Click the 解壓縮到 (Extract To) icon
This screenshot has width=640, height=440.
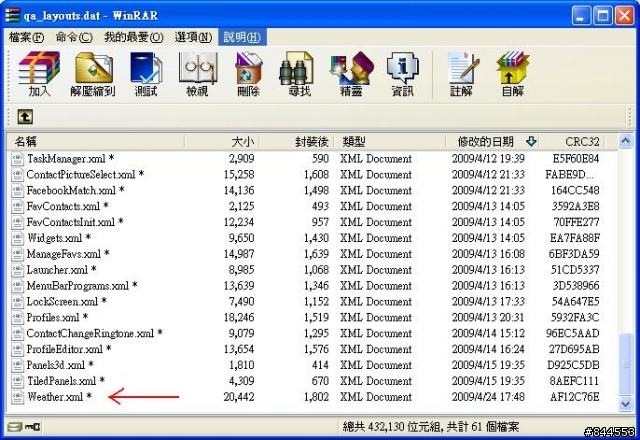pos(93,73)
